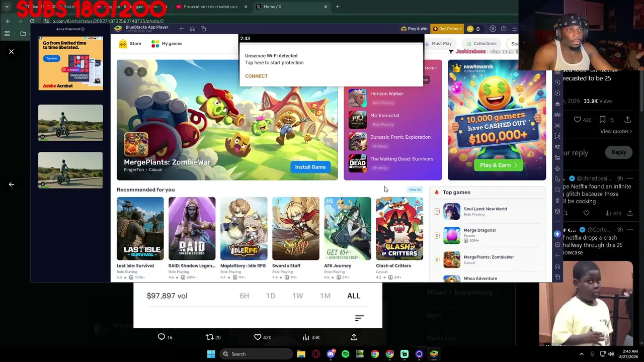
Task: Open the BlueStacks hamburger menu
Action: click(x=514, y=29)
